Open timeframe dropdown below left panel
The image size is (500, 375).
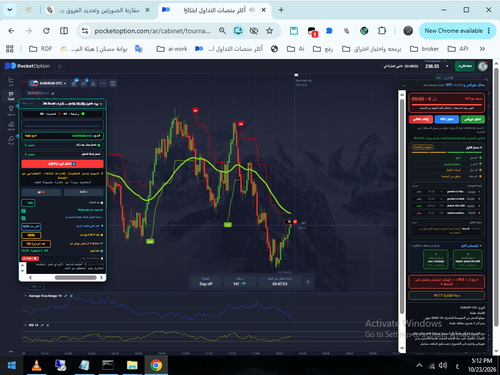coord(35,287)
